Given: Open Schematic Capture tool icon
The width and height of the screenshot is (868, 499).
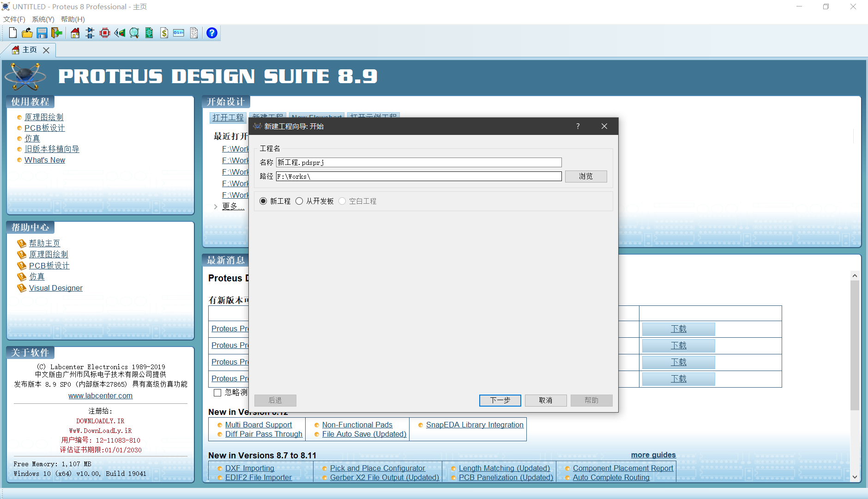Looking at the screenshot, I should pos(90,33).
